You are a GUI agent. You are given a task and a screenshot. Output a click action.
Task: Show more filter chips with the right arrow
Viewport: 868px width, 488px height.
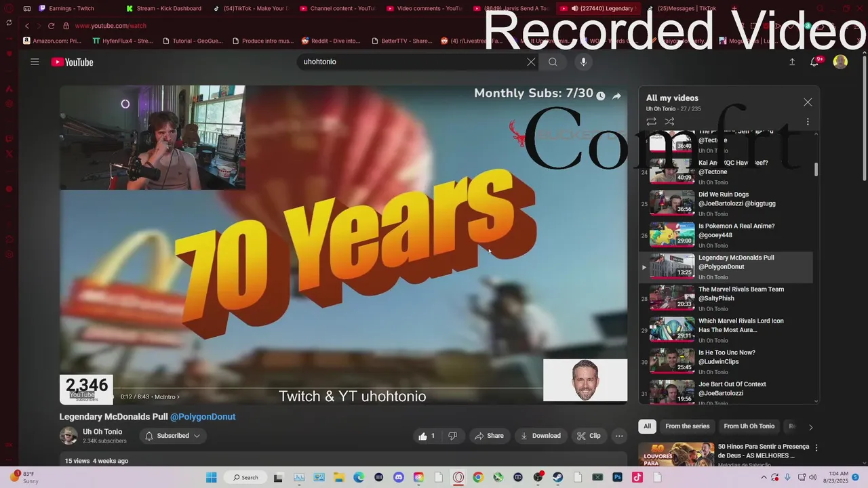pos(810,427)
